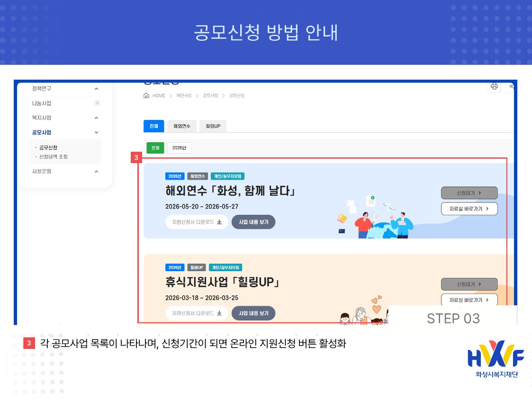Switch to the 해외연수 tab
This screenshot has height=412, width=532.
pyautogui.click(x=181, y=126)
